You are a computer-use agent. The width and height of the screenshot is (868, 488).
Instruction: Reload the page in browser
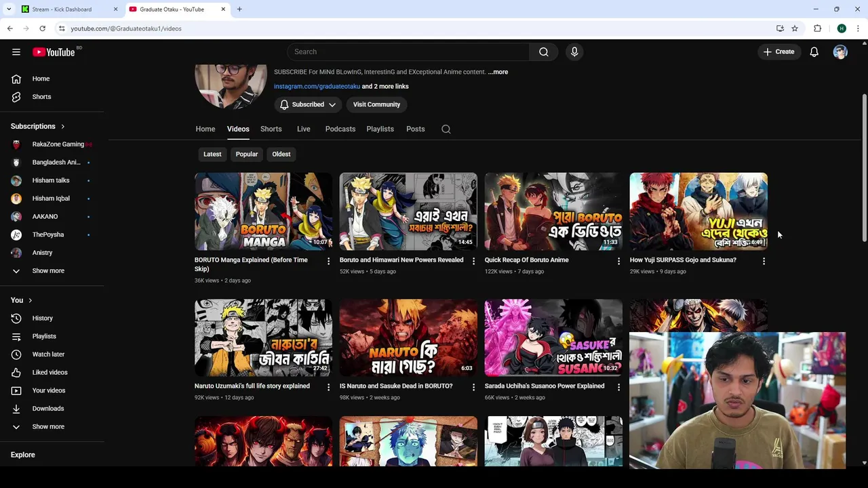pyautogui.click(x=42, y=28)
